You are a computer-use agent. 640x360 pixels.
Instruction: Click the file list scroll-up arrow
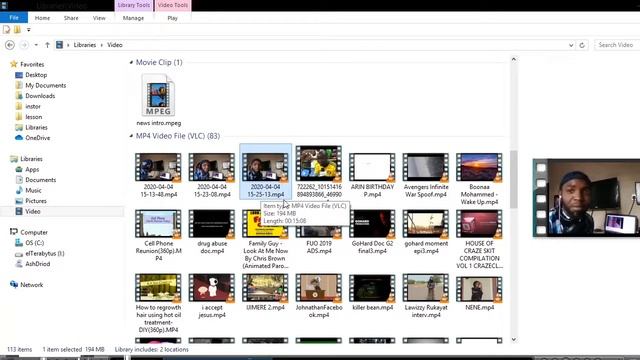tap(513, 60)
